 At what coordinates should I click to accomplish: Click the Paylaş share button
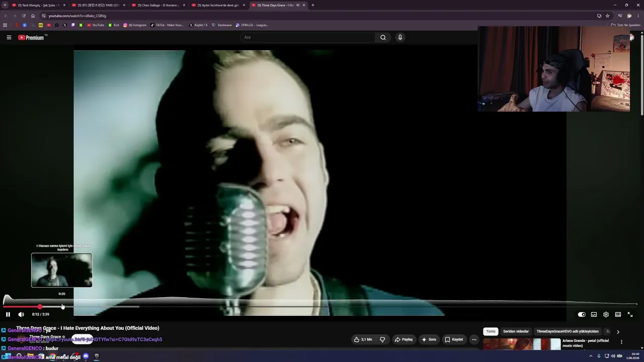404,339
